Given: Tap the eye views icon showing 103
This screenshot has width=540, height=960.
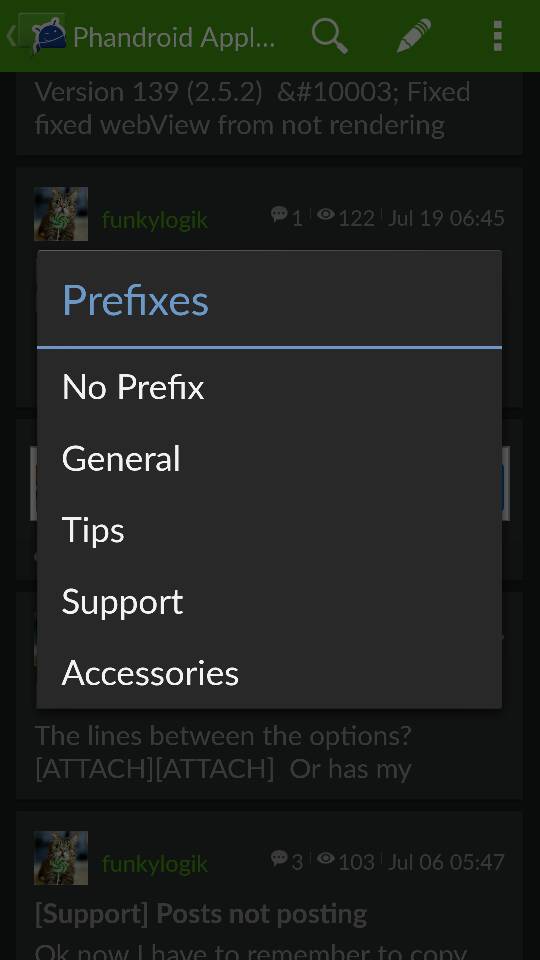Looking at the screenshot, I should 326,858.
